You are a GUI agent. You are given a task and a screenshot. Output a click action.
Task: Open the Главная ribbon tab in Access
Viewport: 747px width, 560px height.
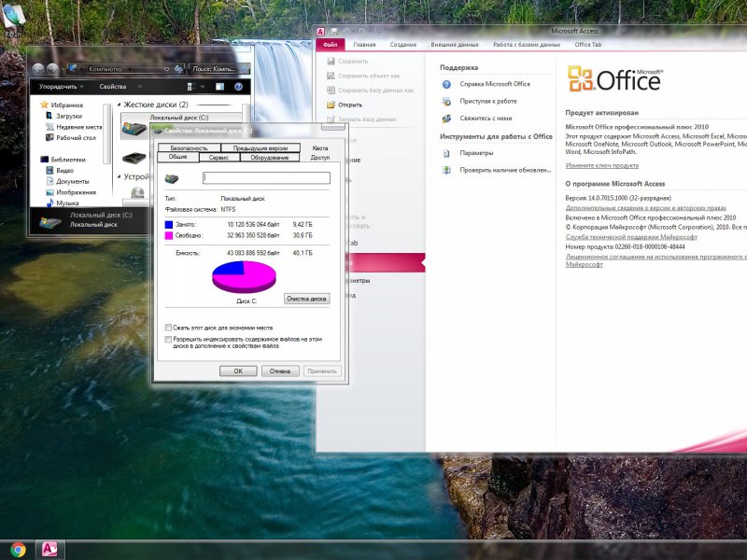[x=364, y=45]
